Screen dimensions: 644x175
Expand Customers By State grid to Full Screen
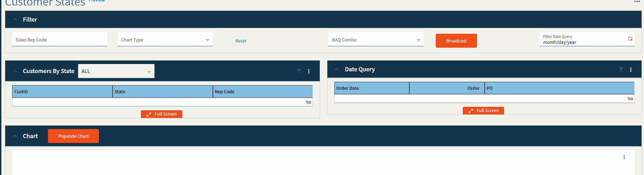161,114
